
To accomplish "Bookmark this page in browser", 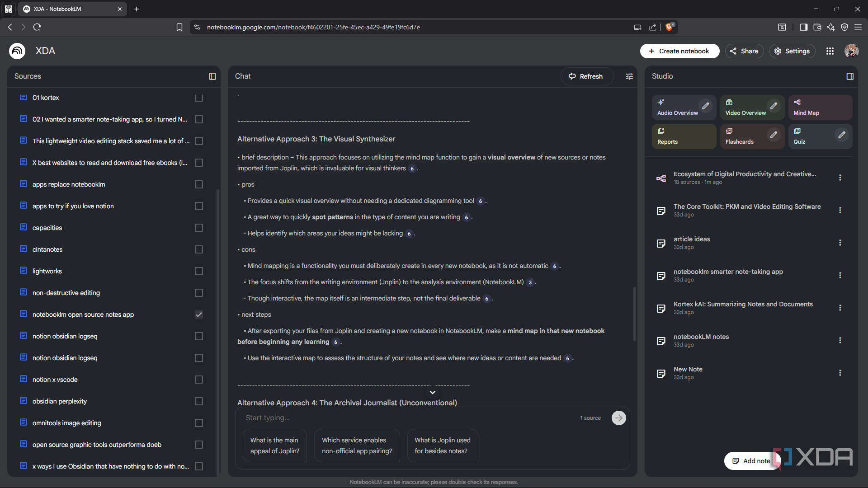I will click(x=179, y=27).
